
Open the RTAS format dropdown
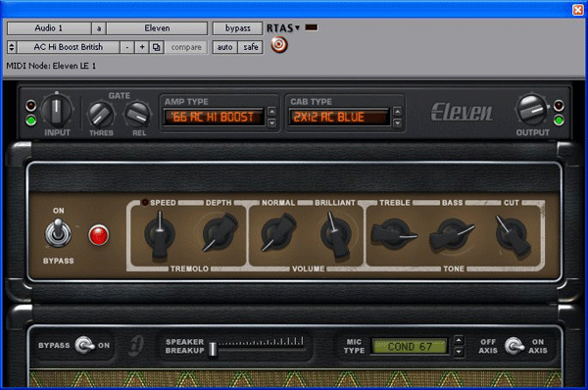coord(283,28)
